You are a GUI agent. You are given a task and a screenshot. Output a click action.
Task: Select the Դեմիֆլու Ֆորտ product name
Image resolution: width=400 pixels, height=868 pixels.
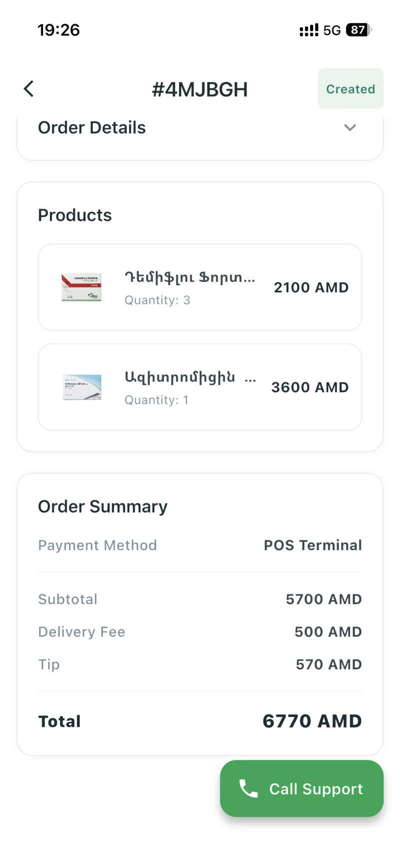click(x=189, y=277)
